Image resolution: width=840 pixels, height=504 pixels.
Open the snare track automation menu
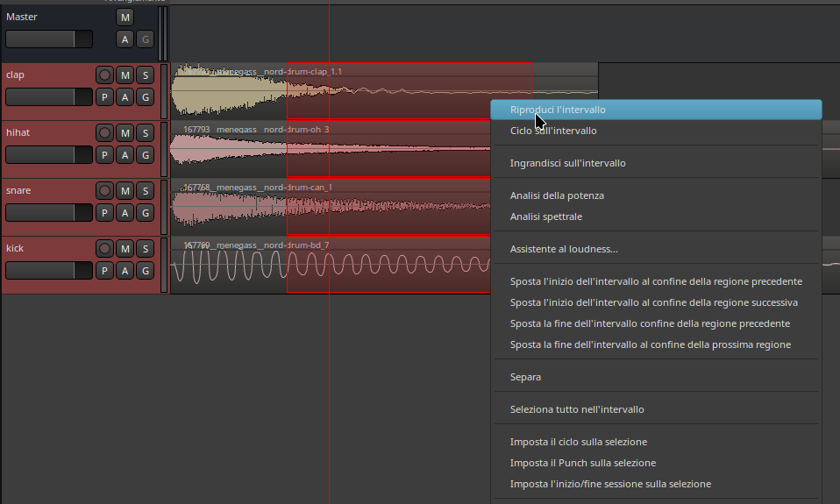tap(125, 212)
